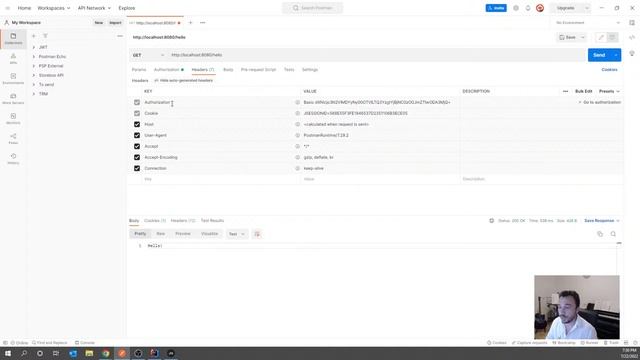The image size is (640, 360).
Task: Click the plus icon to create a collection
Action: 34,36
